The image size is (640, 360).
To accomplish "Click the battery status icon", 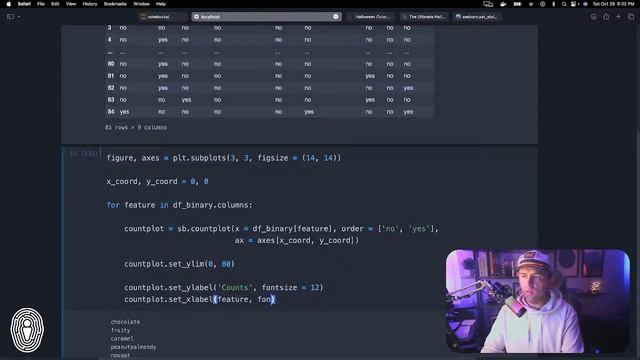I will coord(517,4).
